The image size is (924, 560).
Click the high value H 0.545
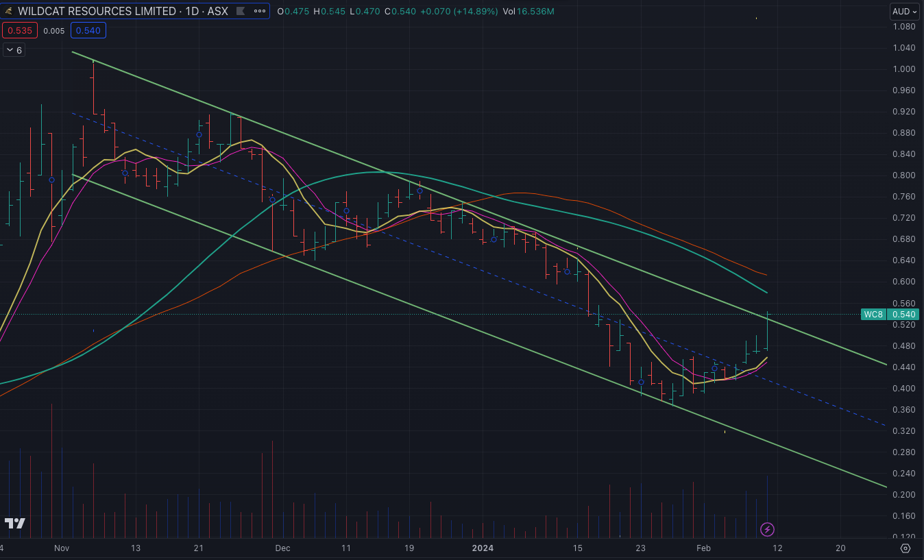330,12
